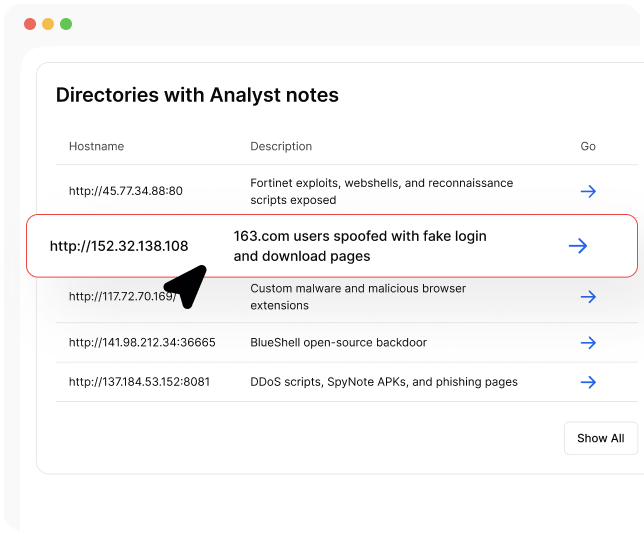The height and width of the screenshot is (534, 644).
Task: Select hostname http://141.98.212.34:36665
Action: tap(142, 343)
